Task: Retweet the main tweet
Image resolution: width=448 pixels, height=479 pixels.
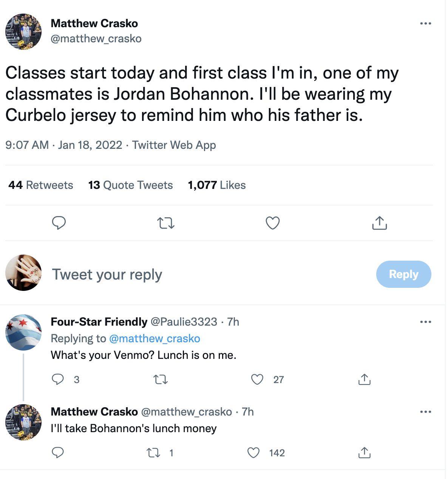Action: click(x=165, y=223)
